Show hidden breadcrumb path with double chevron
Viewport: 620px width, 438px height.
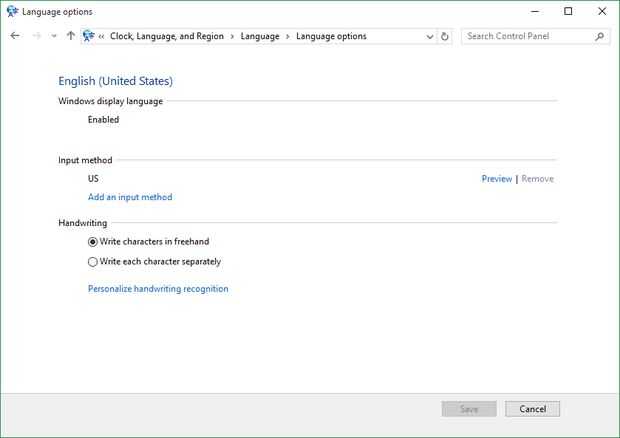(102, 36)
